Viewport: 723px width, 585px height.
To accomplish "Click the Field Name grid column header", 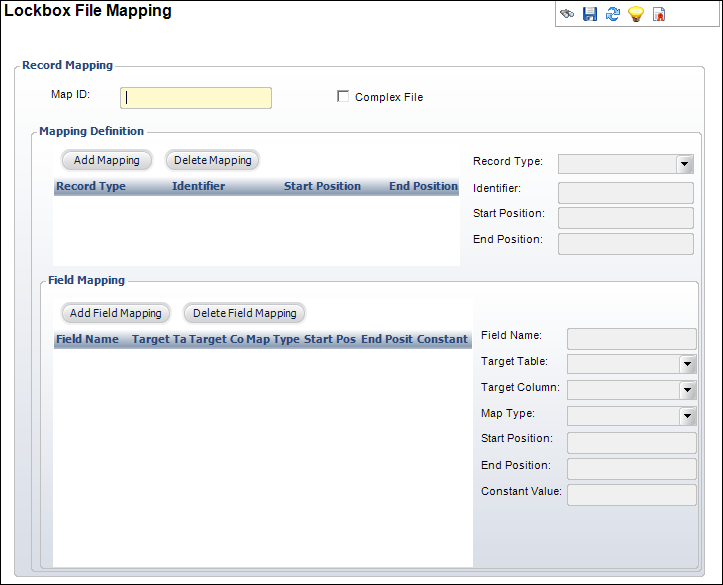I will pos(87,339).
